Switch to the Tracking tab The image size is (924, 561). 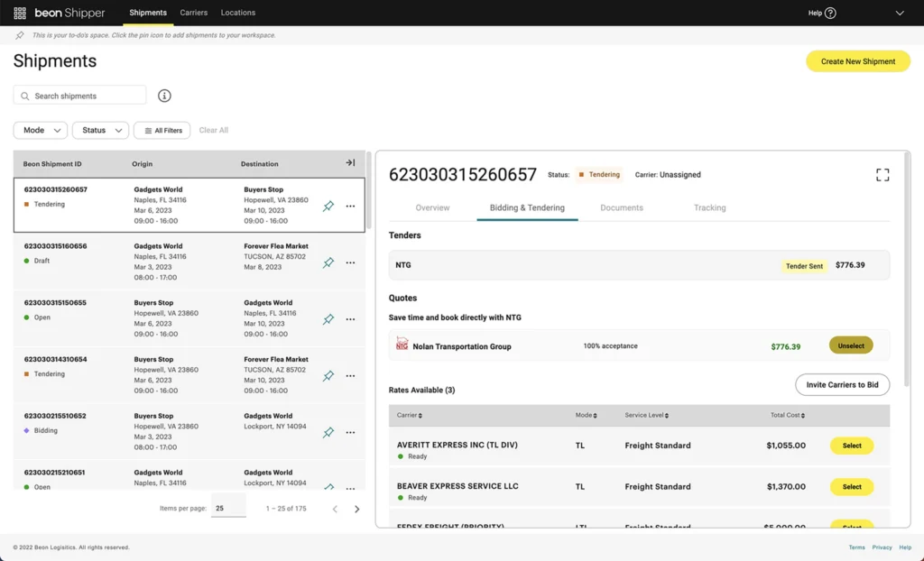tap(709, 208)
